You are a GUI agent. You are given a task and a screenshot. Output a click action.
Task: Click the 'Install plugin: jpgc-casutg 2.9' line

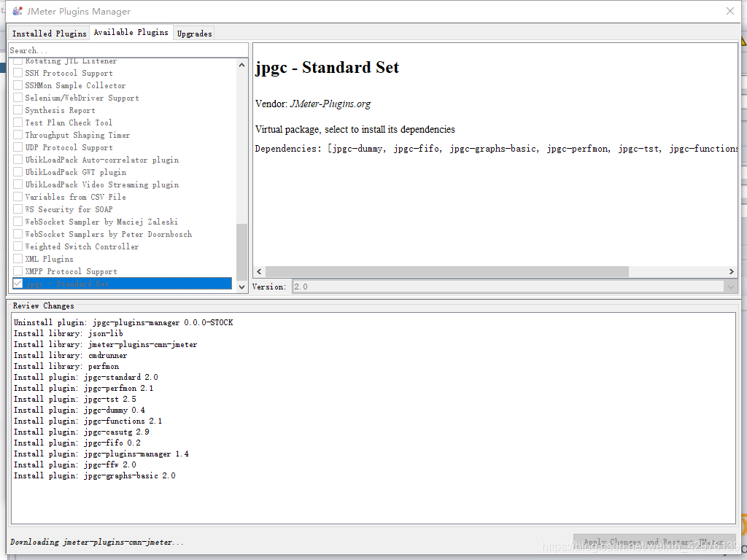pyautogui.click(x=82, y=432)
